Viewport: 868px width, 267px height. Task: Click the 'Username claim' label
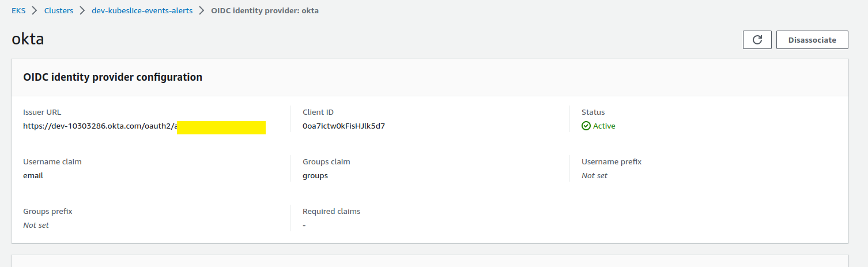[x=52, y=162]
